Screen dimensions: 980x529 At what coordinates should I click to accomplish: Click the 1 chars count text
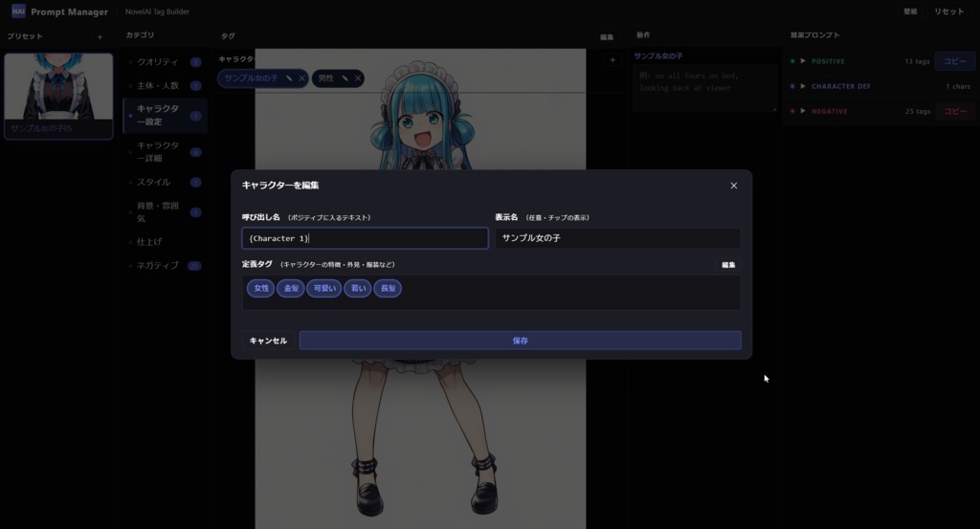[x=958, y=86]
